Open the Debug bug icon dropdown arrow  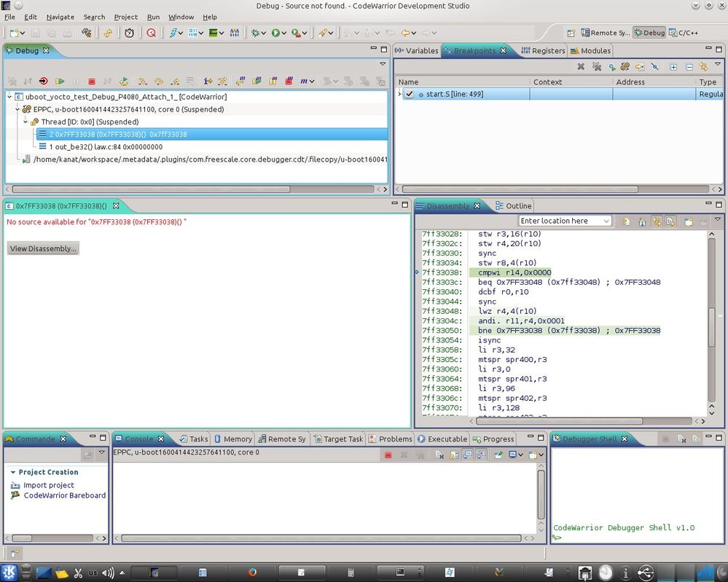point(263,34)
